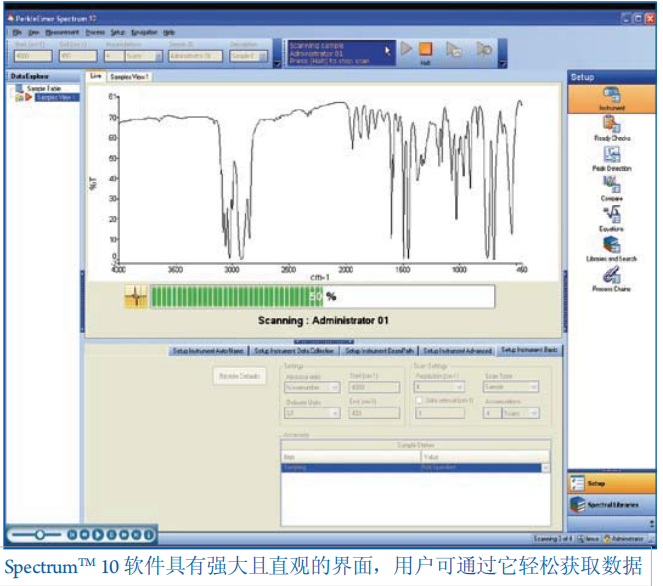Open the Process menu
The width and height of the screenshot is (663, 586).
pyautogui.click(x=95, y=32)
